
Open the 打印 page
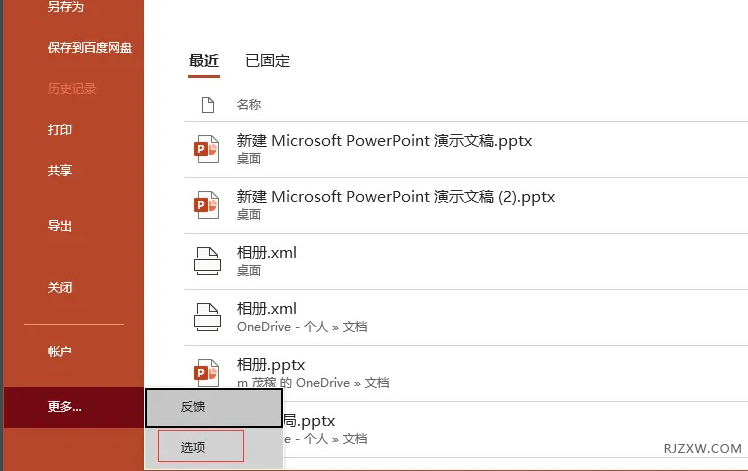[x=60, y=129]
